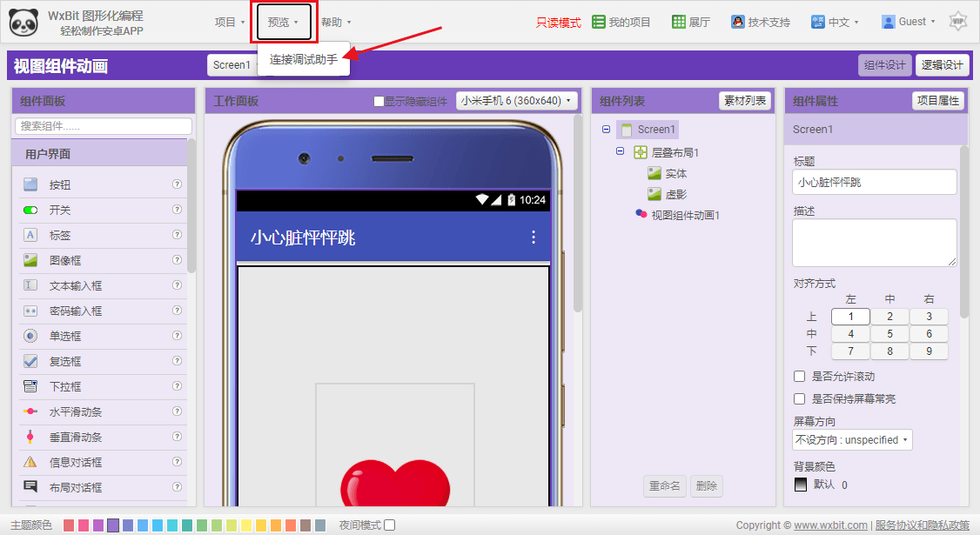980x535 pixels.
Task: Click the 删除 delete button
Action: pyautogui.click(x=706, y=485)
